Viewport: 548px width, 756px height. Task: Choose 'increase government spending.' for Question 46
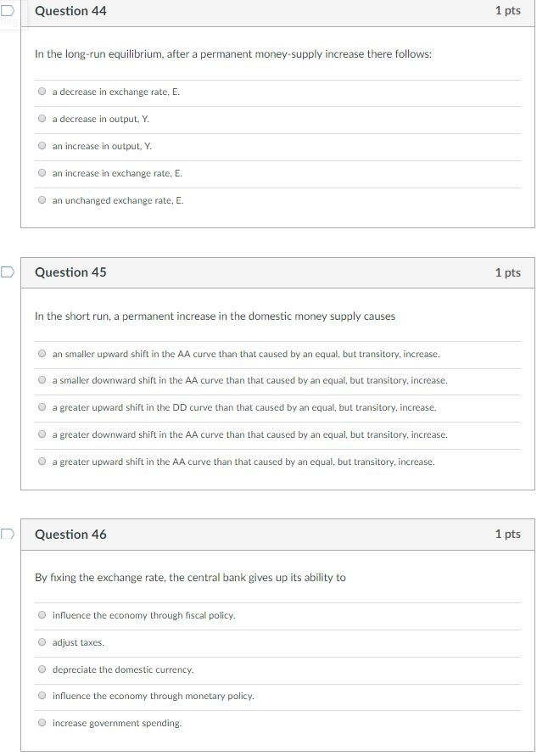coord(42,723)
